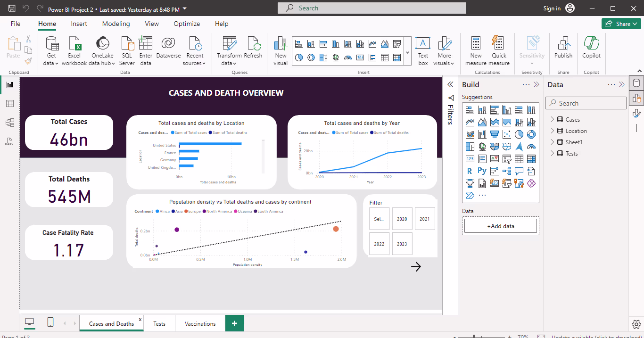Click the Share button
Screen dimensions: 644x338
coord(621,24)
